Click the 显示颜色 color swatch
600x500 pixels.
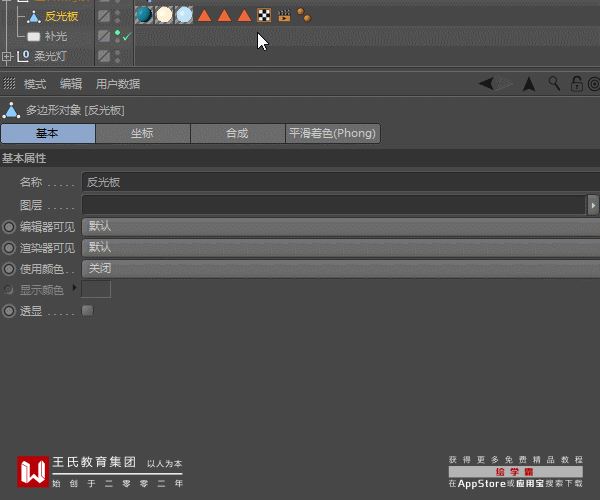coord(96,289)
